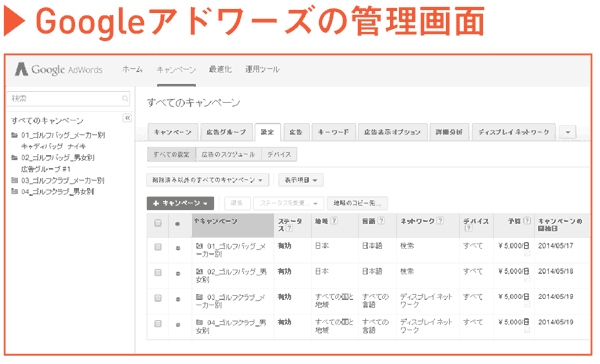Open the more-tabs arrow after ディスプレイネットワーク
Image resolution: width=600 pixels, height=364 pixels.
tap(568, 132)
